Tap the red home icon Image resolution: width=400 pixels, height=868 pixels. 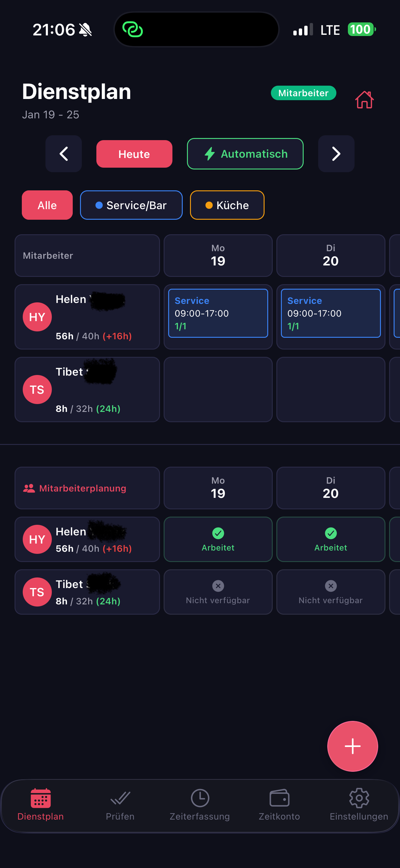(364, 100)
